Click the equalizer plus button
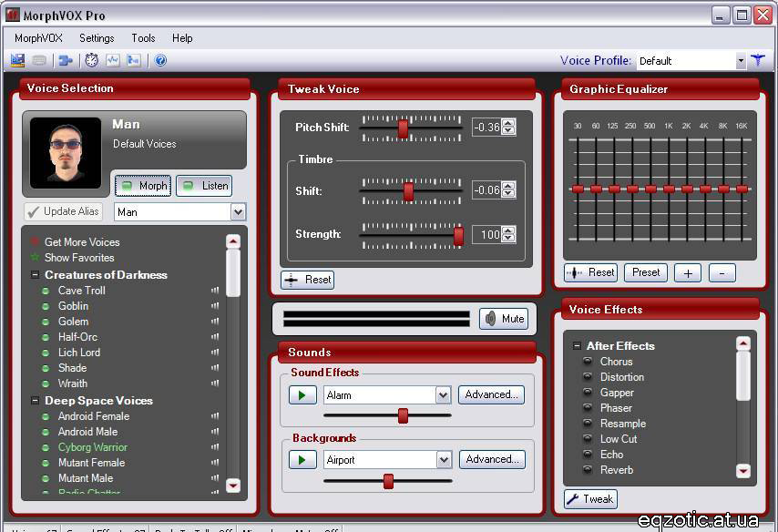 pyautogui.click(x=688, y=273)
